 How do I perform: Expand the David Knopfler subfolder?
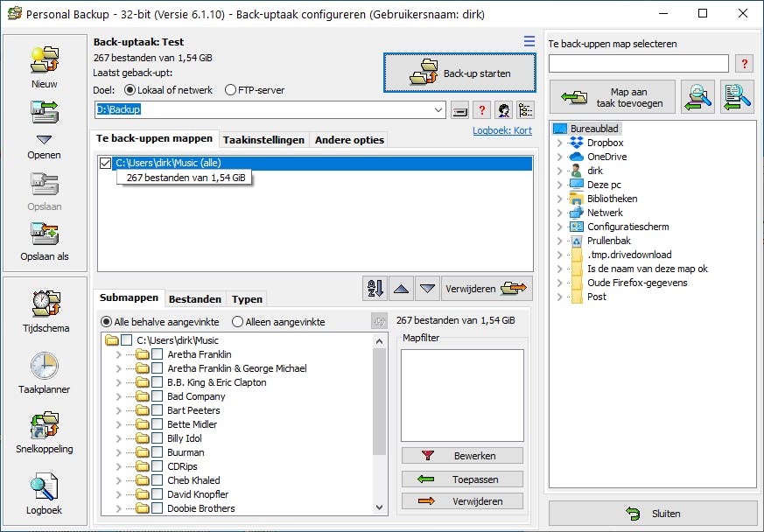point(118,494)
